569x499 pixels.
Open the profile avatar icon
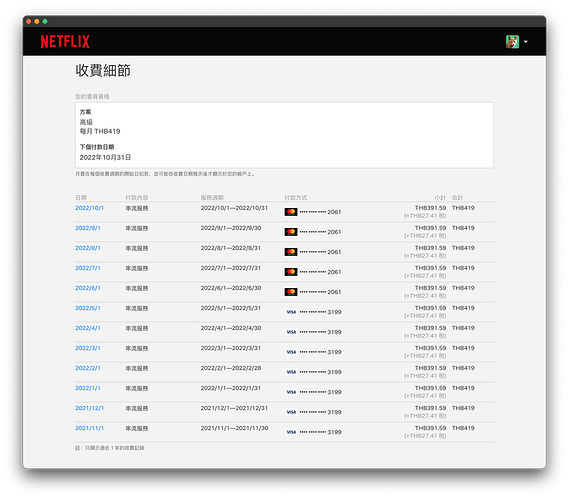pyautogui.click(x=512, y=42)
